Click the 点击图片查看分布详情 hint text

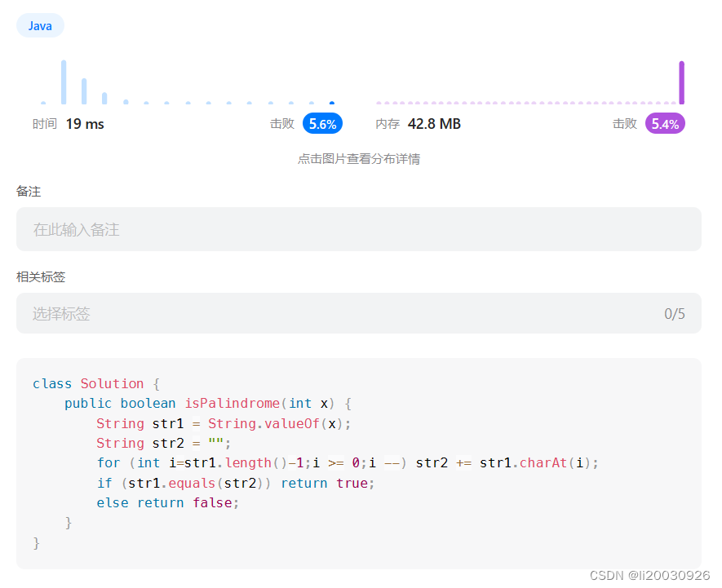pyautogui.click(x=359, y=159)
